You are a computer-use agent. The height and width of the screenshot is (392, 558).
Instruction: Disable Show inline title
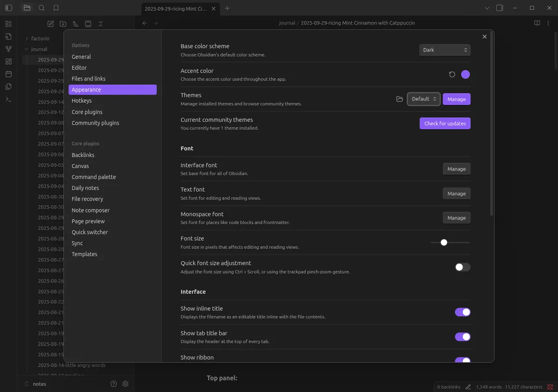(463, 312)
